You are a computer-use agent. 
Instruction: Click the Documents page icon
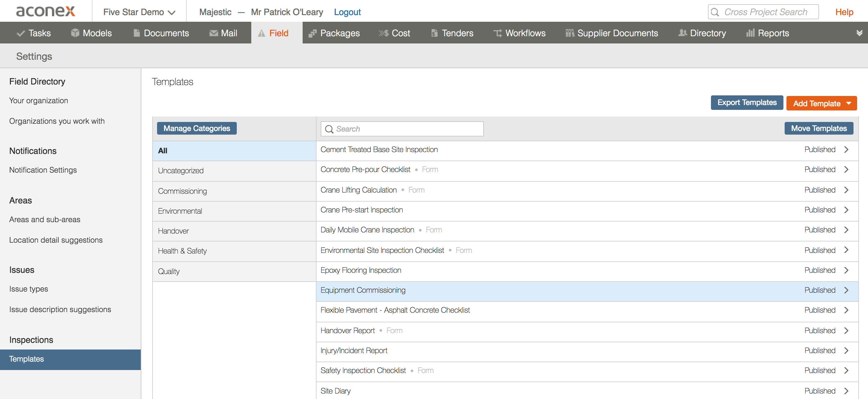(137, 33)
